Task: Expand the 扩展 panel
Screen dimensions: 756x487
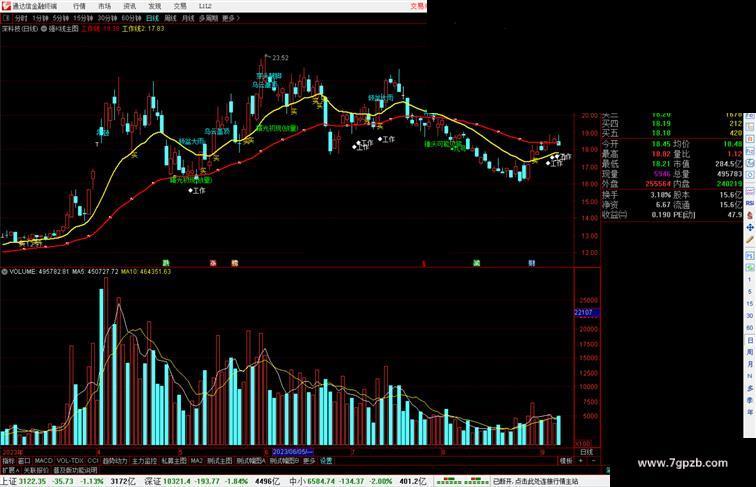Action: pos(10,470)
